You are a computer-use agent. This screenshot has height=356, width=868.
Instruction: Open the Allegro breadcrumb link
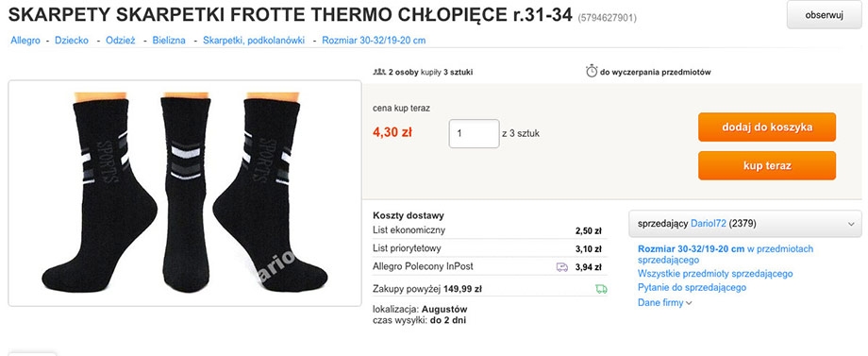pyautogui.click(x=25, y=41)
